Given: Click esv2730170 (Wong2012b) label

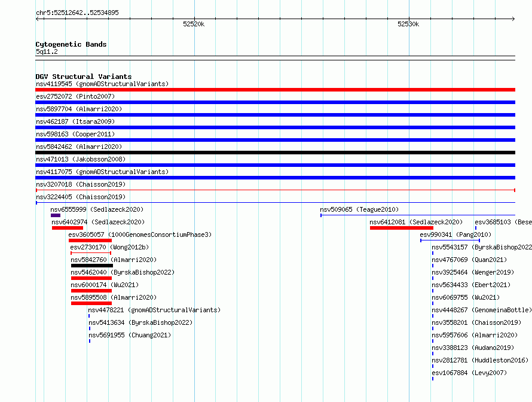Looking at the screenshot, I should [109, 247].
